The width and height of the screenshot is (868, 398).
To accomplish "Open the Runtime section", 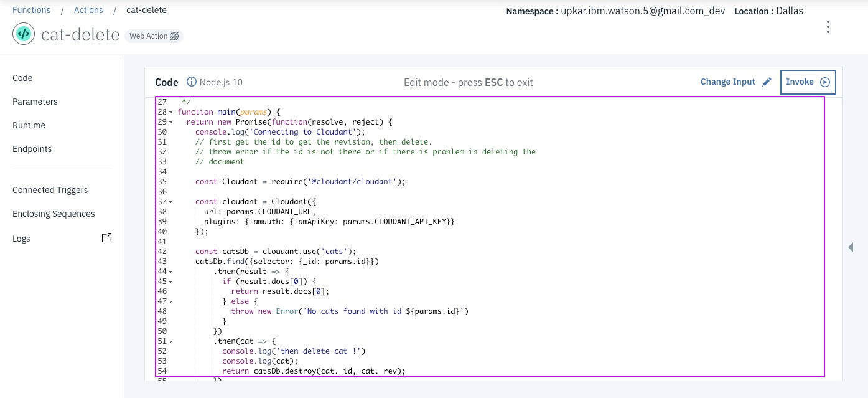I will click(29, 125).
